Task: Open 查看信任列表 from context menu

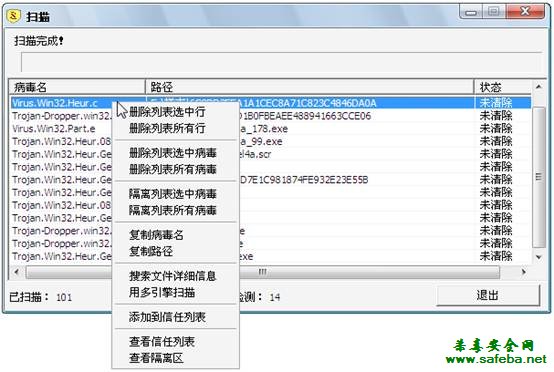Action: 162,342
